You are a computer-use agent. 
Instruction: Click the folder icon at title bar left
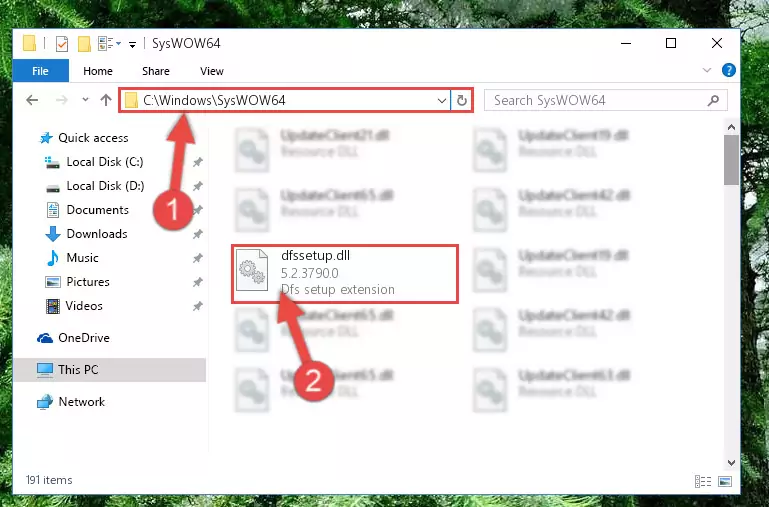29,44
